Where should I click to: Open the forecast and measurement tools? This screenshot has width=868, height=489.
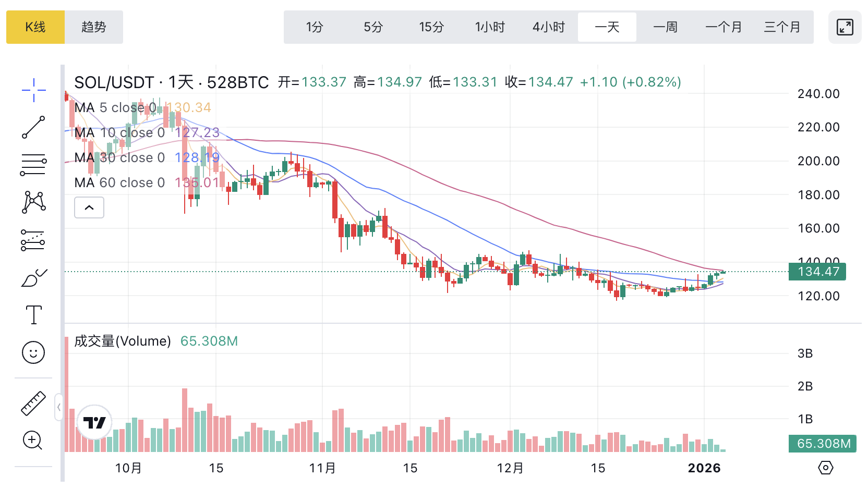pos(33,240)
